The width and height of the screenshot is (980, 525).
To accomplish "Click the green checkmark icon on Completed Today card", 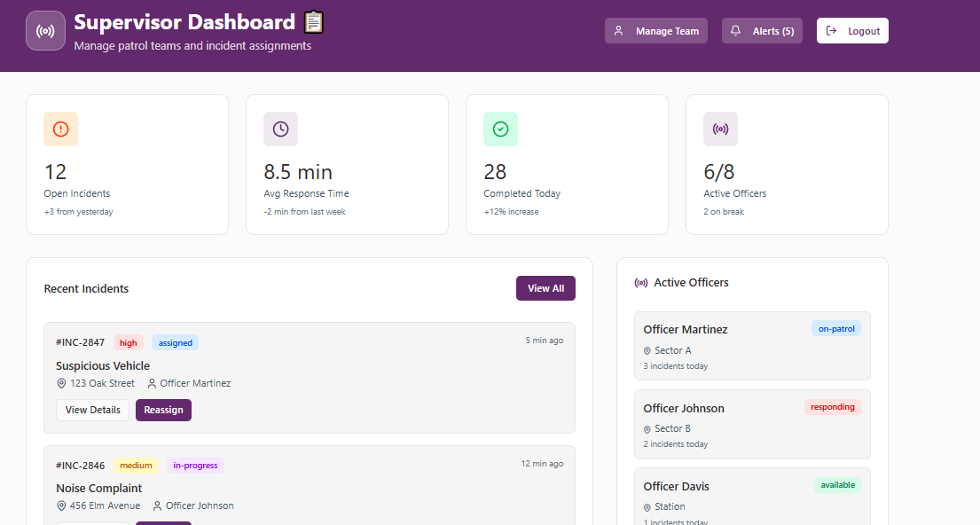I will point(500,129).
